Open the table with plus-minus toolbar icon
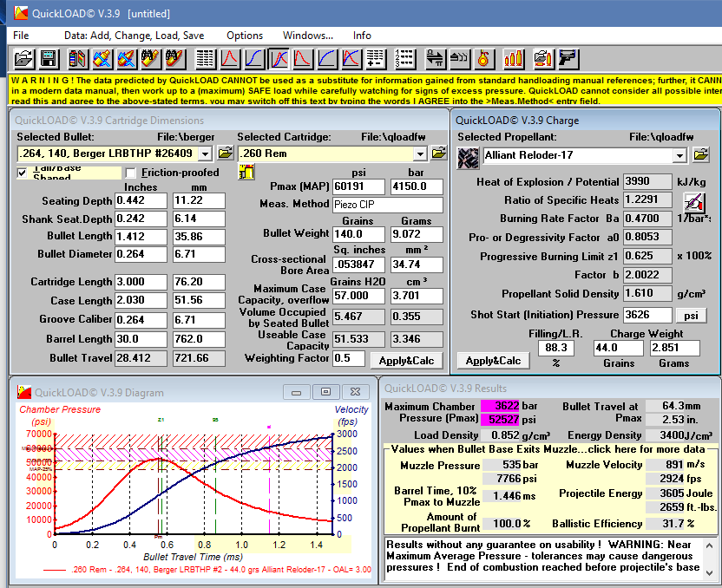Image resolution: width=722 pixels, height=588 pixels. tap(375, 58)
